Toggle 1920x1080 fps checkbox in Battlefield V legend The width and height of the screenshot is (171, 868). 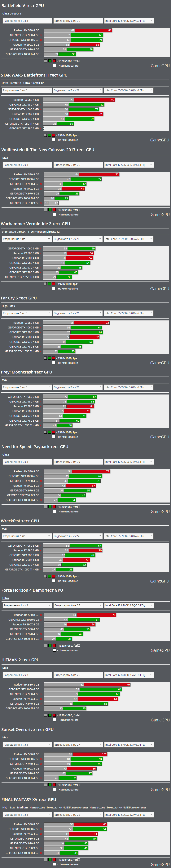coord(78,61)
